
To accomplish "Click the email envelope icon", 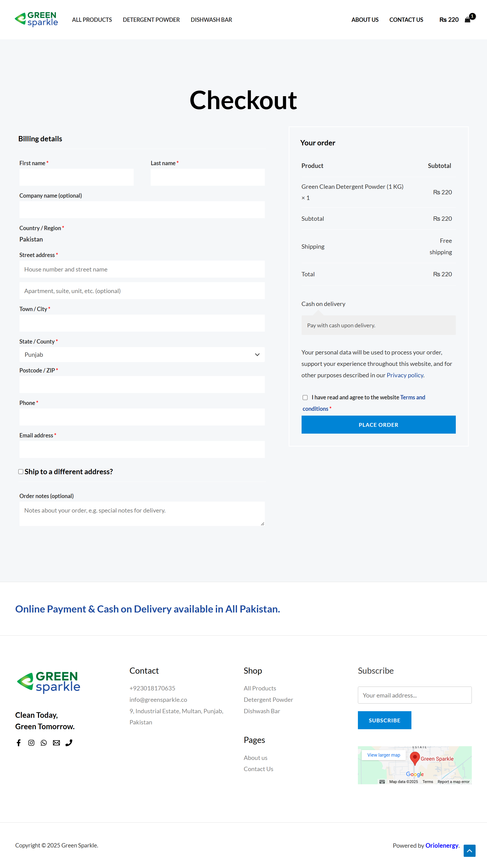I will pos(56,743).
